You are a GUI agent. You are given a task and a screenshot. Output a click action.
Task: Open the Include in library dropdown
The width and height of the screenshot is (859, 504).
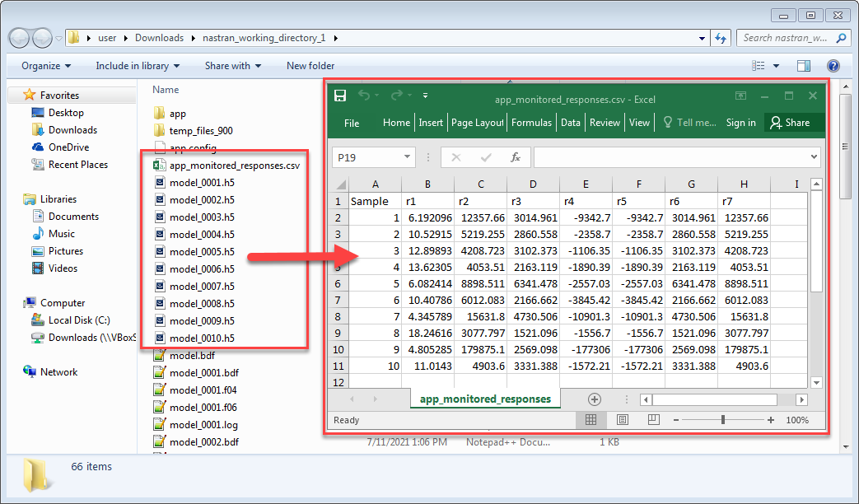138,66
